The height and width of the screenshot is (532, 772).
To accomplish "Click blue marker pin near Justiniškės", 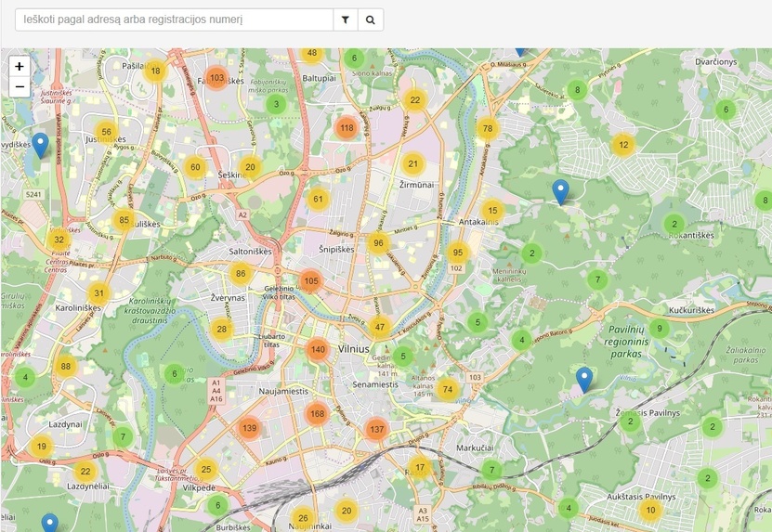I will pos(40,144).
